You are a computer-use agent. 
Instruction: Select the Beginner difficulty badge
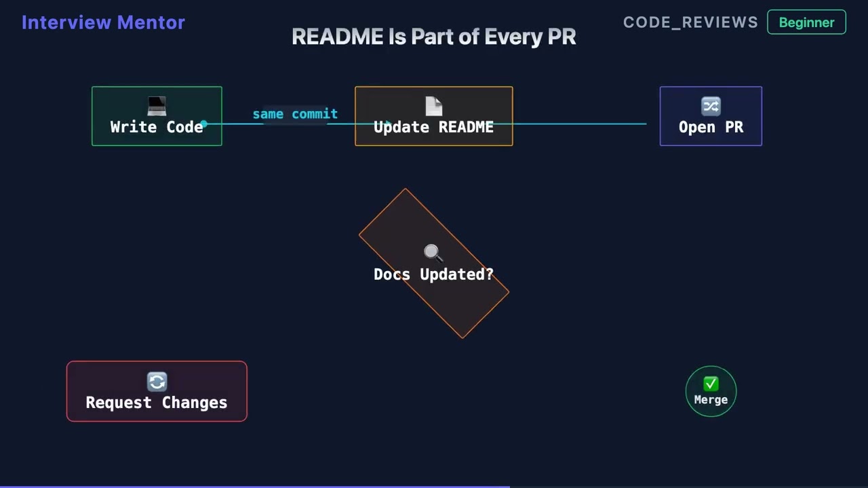(x=806, y=22)
